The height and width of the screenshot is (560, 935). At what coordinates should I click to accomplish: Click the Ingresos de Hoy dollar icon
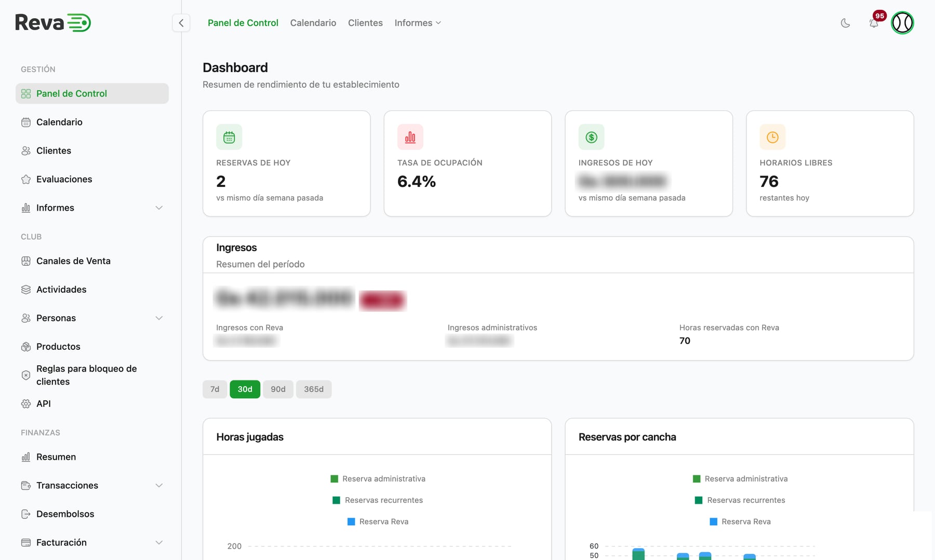click(592, 137)
